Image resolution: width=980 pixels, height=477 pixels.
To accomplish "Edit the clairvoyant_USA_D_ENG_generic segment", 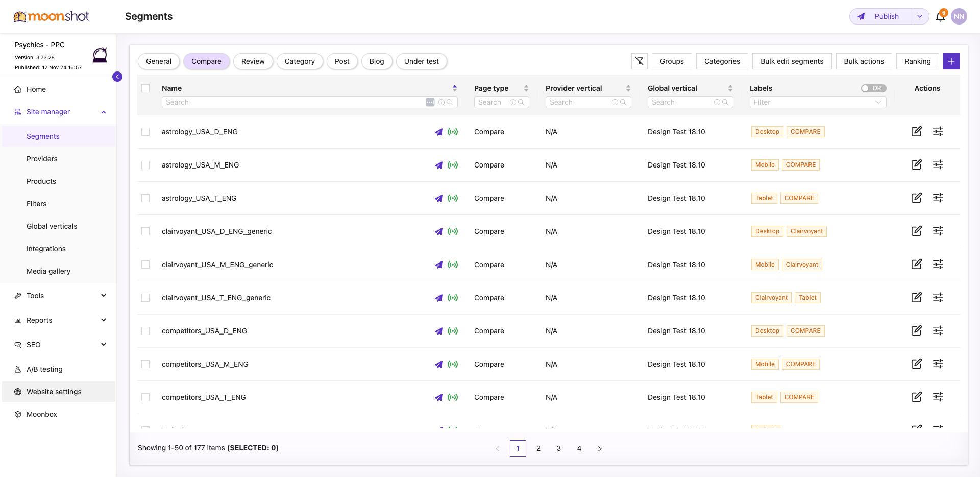I will [x=917, y=231].
